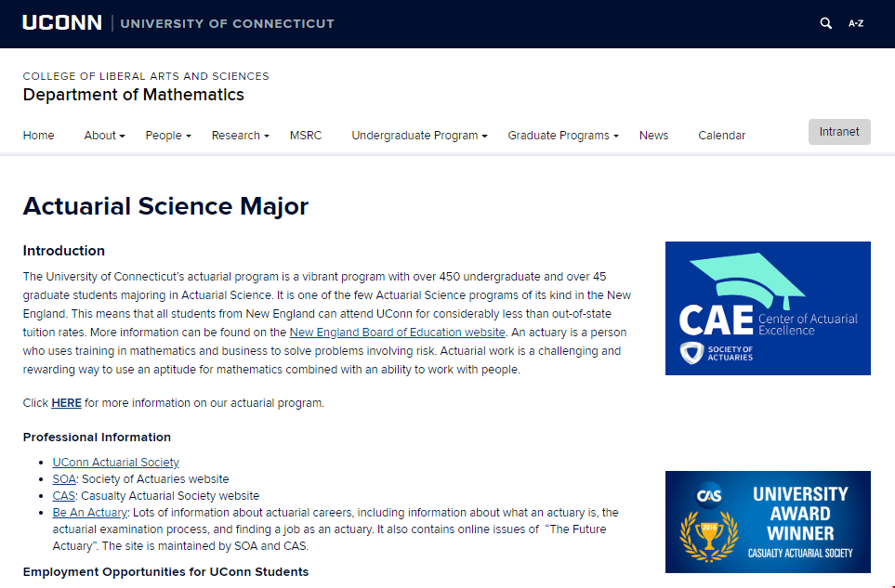Click the CAS University Award Winner badge
This screenshot has width=895, height=588.
tap(768, 522)
